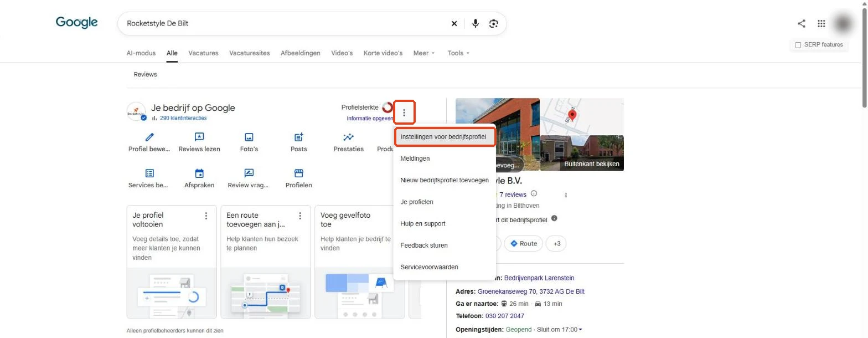Open the Je profiel voltooien card
Viewport: 868px width, 338px height.
pos(172,262)
